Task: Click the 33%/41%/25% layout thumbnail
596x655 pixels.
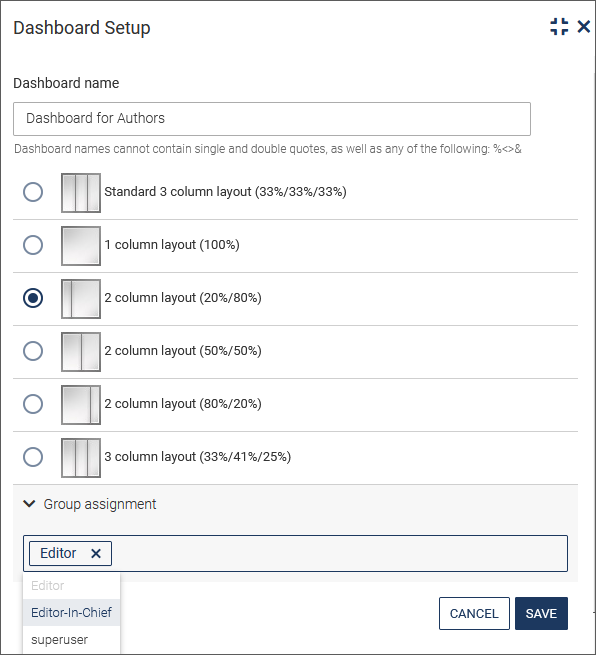Action: tap(81, 458)
